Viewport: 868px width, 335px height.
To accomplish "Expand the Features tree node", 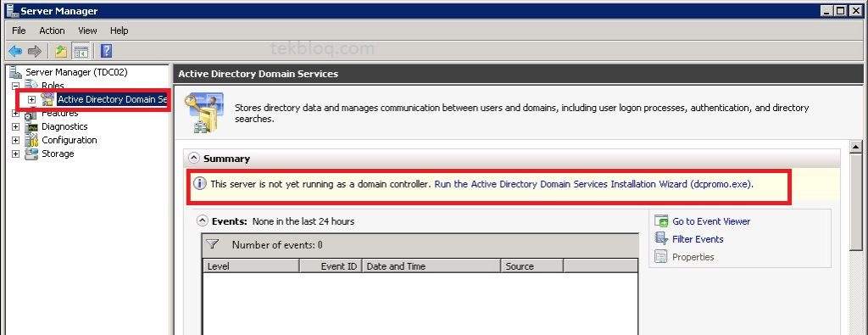I will click(15, 113).
